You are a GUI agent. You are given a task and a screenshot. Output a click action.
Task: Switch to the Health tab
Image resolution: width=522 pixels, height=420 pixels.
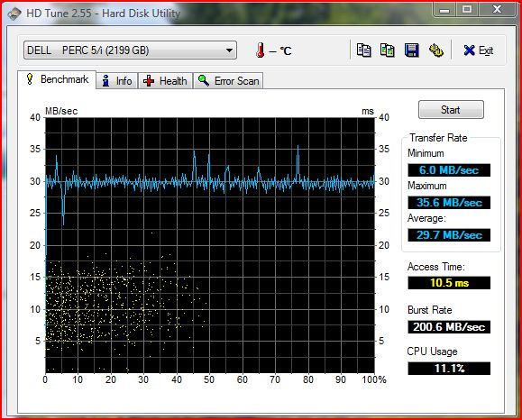pos(165,81)
